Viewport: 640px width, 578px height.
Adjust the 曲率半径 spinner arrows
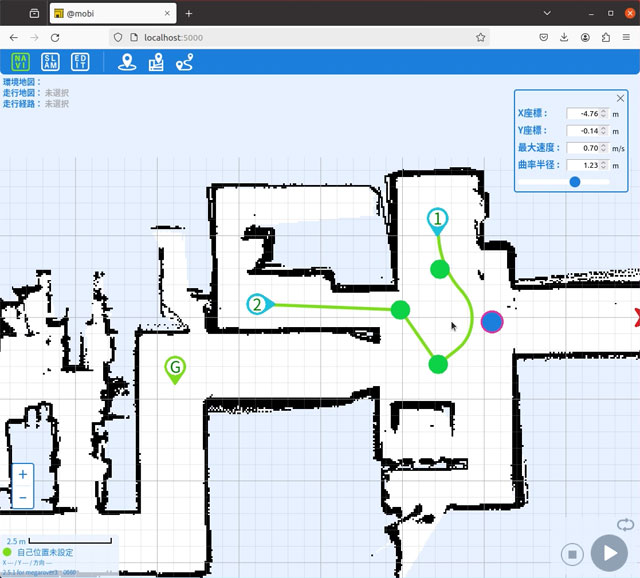(604, 165)
